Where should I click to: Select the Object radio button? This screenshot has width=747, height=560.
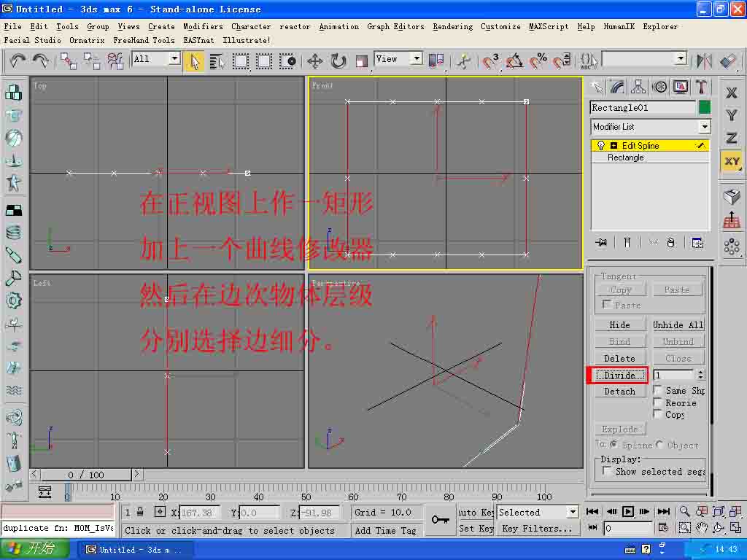coord(659,444)
